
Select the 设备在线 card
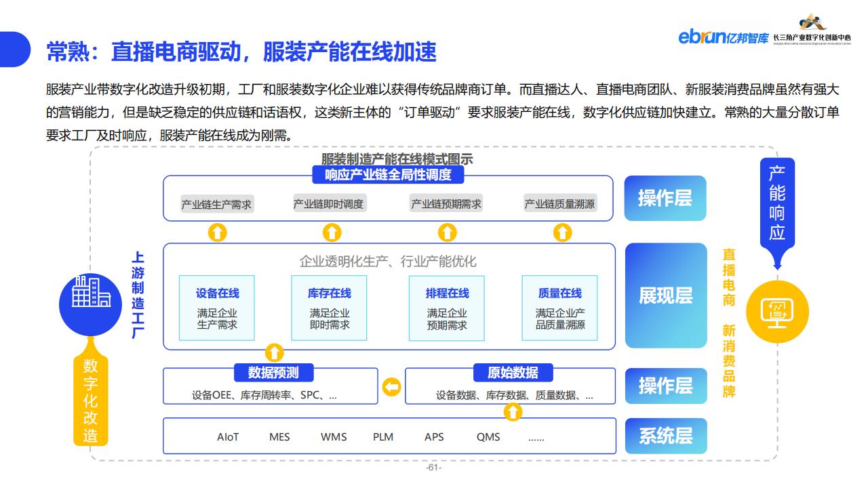[x=217, y=308]
